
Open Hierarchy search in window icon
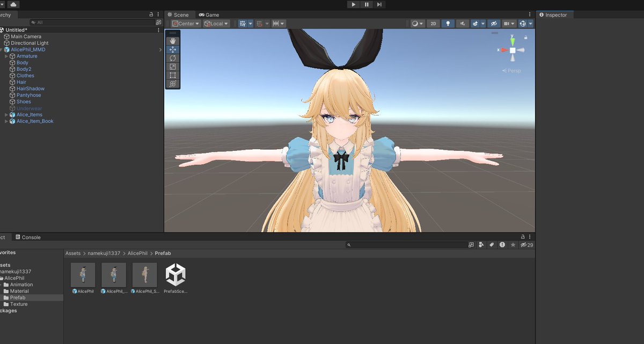coord(158,23)
